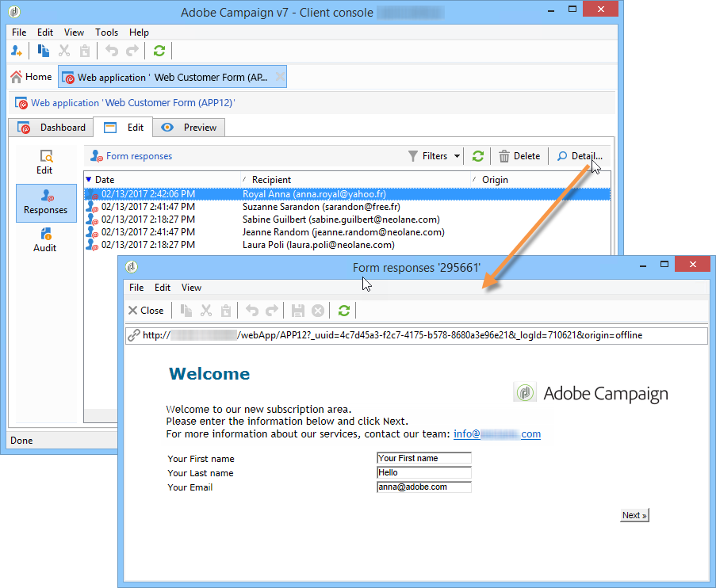Go to the Home tab
Viewport: 716px width, 588px height.
tap(31, 77)
